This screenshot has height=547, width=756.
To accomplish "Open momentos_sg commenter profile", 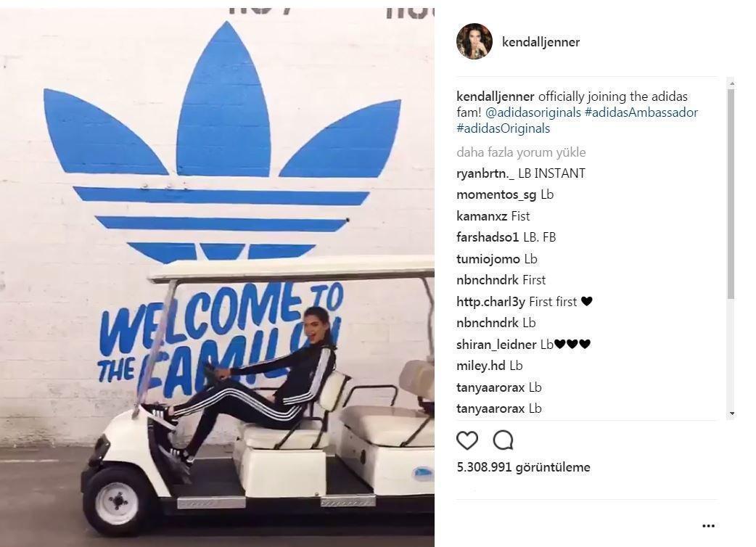I will tap(496, 194).
